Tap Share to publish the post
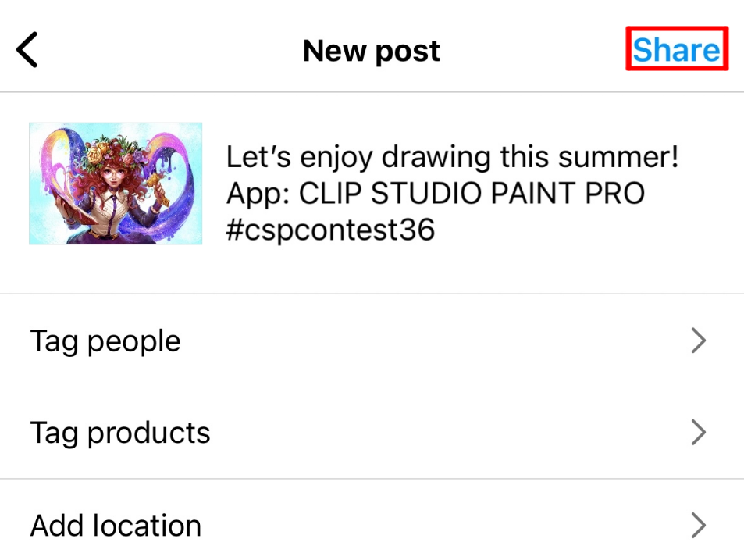The height and width of the screenshot is (560, 744). tap(676, 49)
